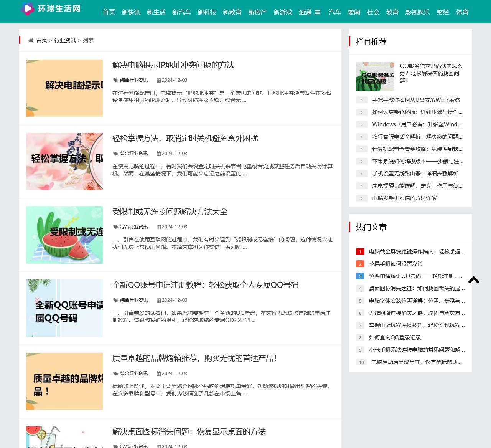Screen dimensions: 491x448
Task: Click the rank 4 badge beside 桌面图标消失之谜
Action: point(360,288)
